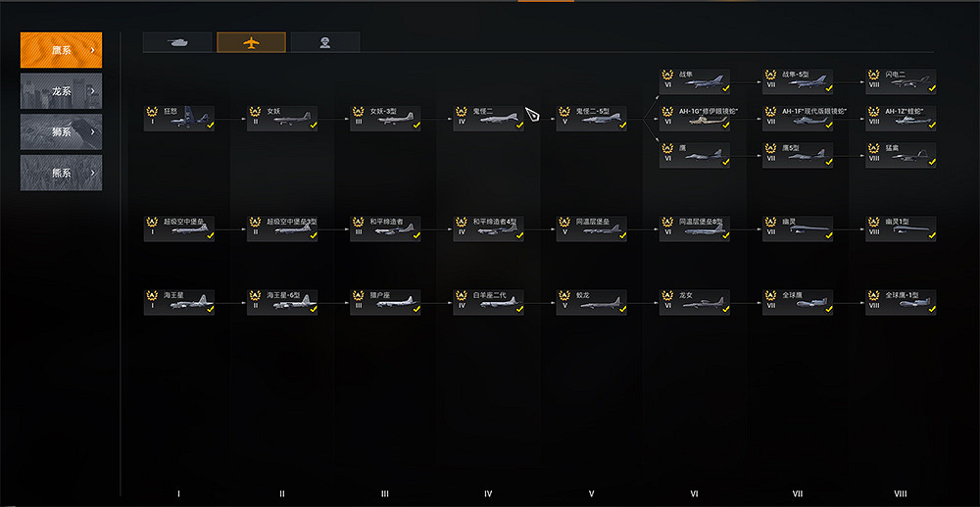The image size is (980, 507).
Task: Pick the 闪电二 tier VIII fighter
Action: point(901,82)
